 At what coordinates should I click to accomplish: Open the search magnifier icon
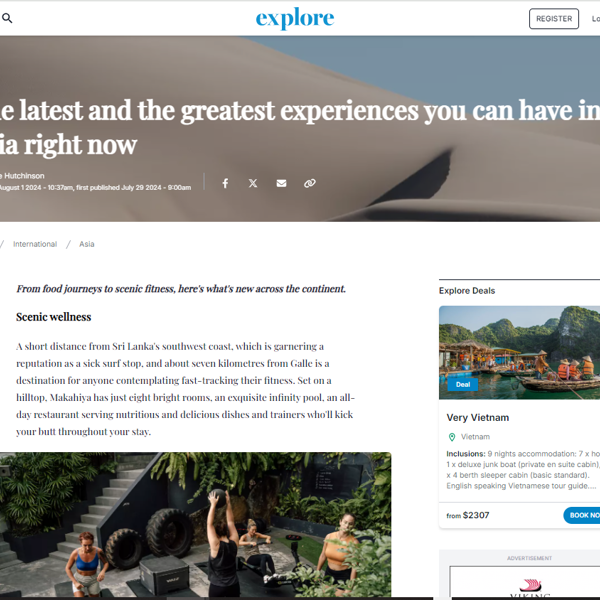[x=7, y=18]
